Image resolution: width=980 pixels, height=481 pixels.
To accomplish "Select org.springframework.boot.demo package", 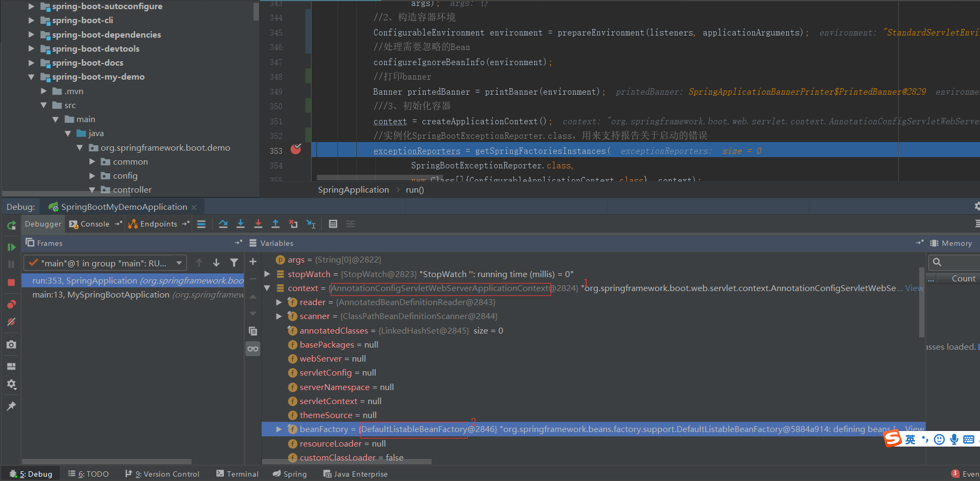I will click(165, 147).
